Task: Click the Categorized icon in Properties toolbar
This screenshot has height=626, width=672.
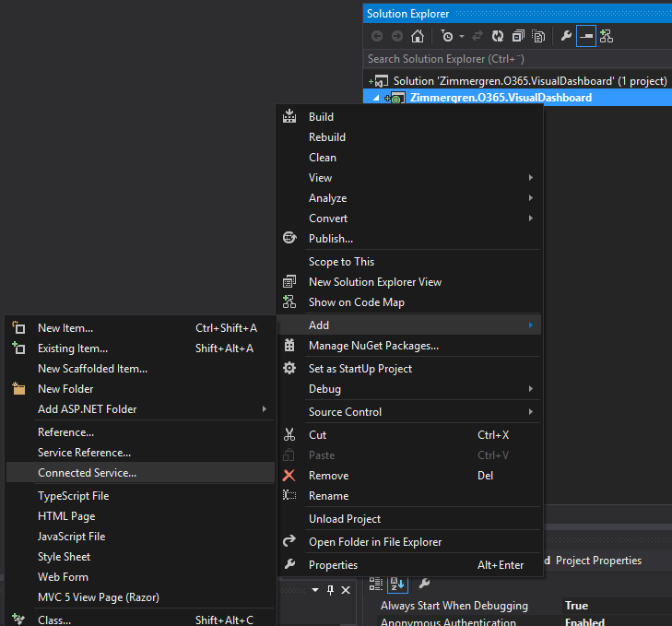Action: click(376, 584)
